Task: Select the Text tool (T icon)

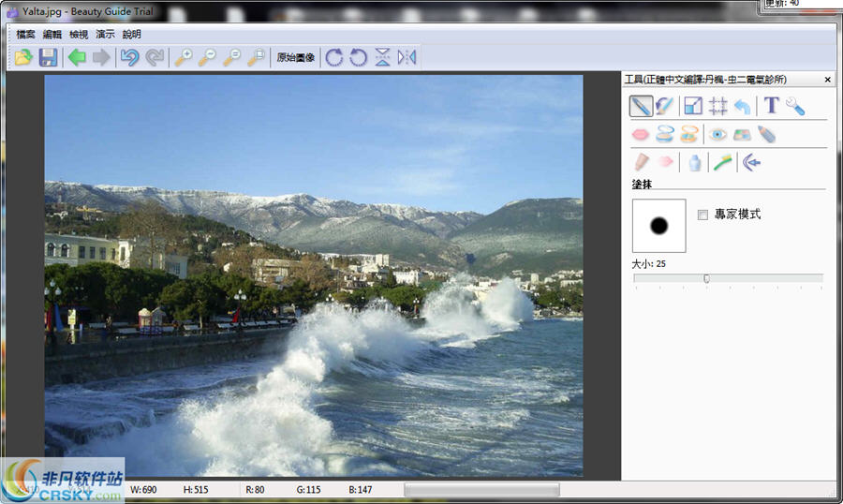Action: click(771, 106)
